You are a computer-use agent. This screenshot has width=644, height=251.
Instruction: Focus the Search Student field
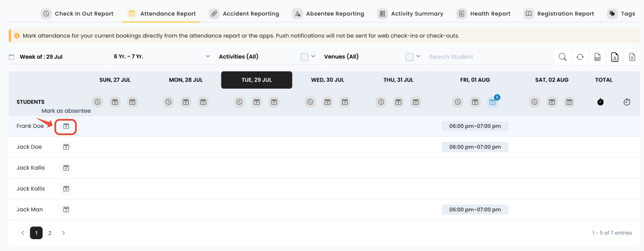click(x=490, y=57)
